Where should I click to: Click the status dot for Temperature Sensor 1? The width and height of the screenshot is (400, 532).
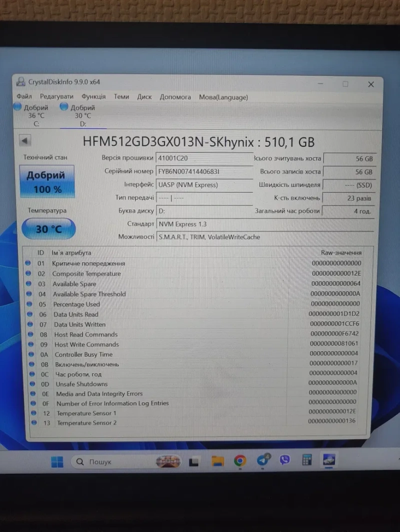(33, 413)
